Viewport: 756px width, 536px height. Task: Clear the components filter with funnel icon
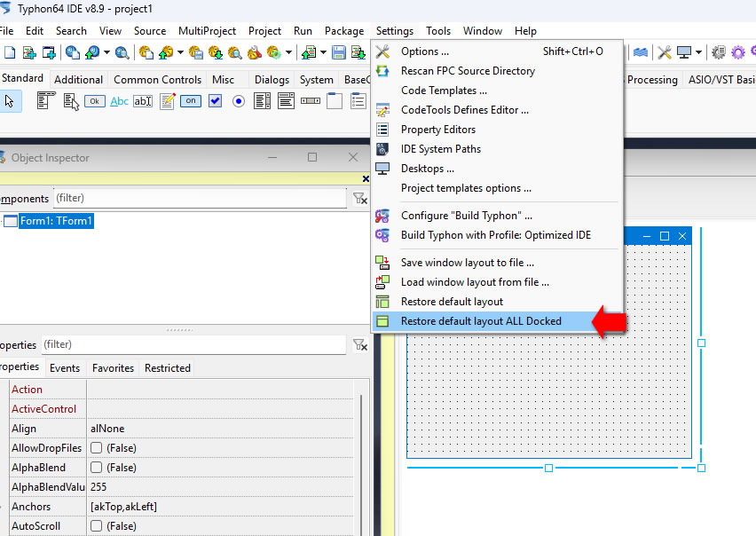pos(359,198)
